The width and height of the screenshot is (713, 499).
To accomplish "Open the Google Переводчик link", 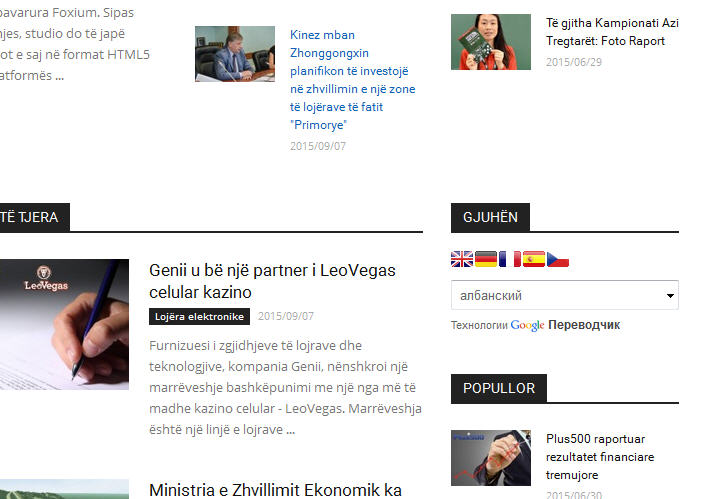I will [565, 325].
